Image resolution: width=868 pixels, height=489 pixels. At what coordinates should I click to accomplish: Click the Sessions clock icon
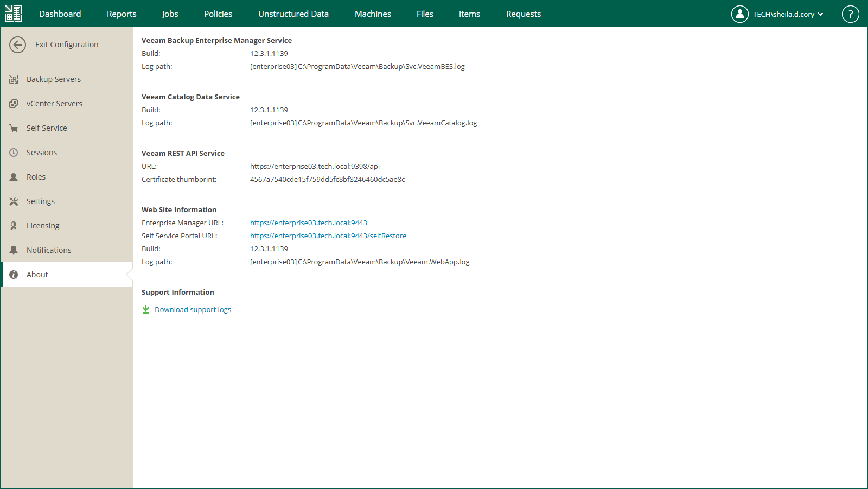click(14, 153)
